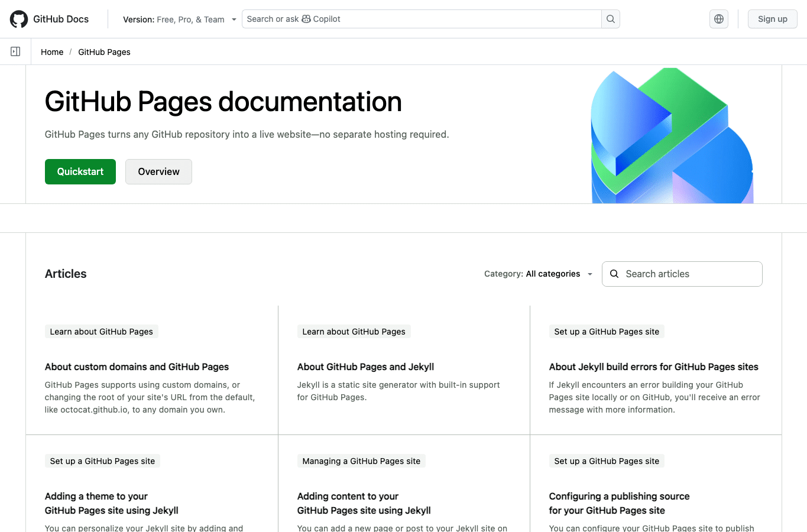Expand the Category All categories dropdown
Viewport: 807px width, 532px height.
tap(539, 274)
